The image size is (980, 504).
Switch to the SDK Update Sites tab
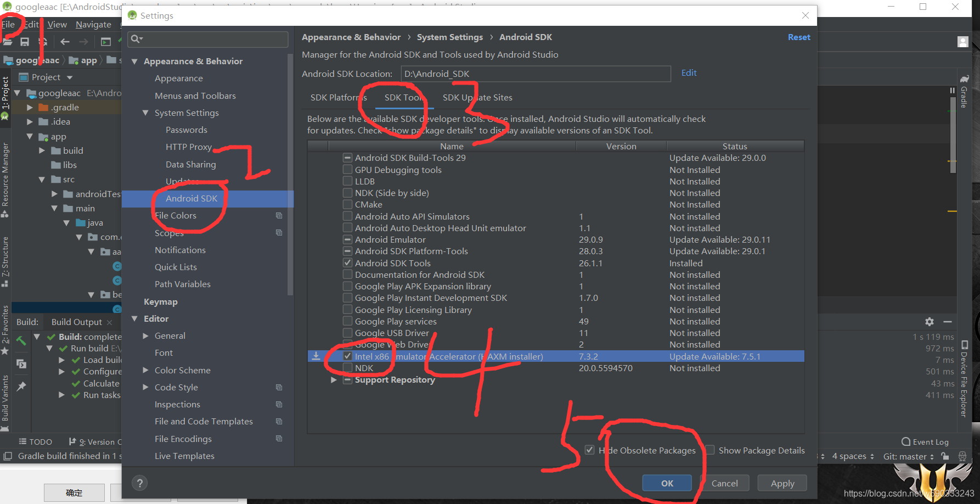(477, 98)
